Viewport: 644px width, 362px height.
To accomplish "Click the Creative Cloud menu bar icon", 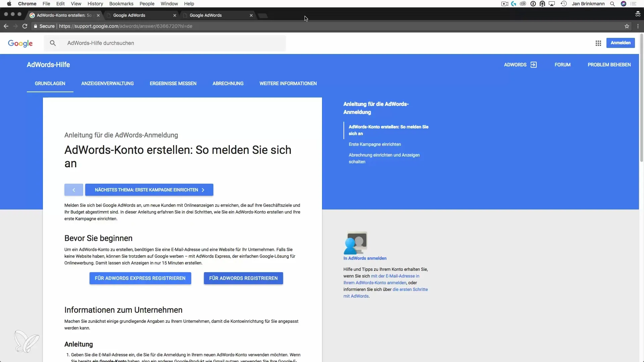I will (523, 4).
